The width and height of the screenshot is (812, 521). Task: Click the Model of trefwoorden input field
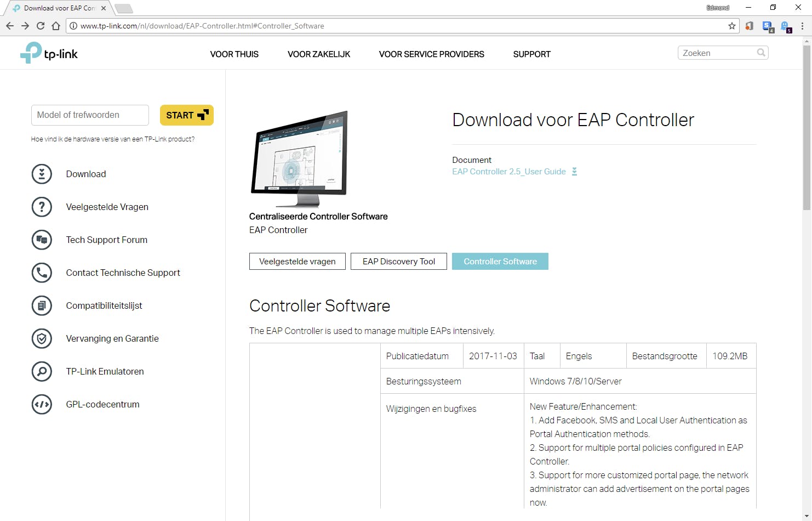[x=90, y=115]
